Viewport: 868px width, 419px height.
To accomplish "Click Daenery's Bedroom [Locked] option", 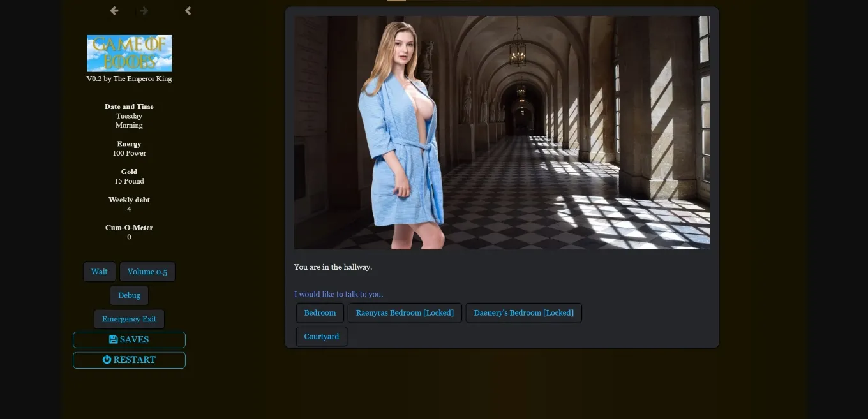I will click(523, 312).
